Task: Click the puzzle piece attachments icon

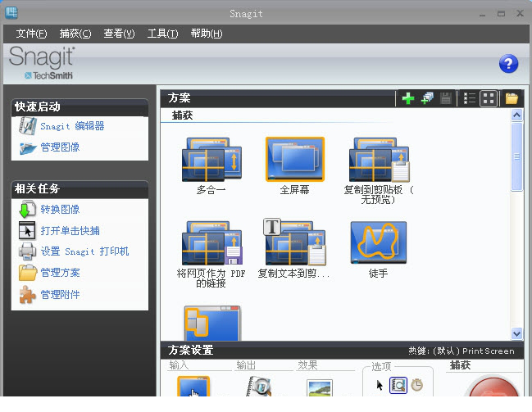Action: coord(27,294)
